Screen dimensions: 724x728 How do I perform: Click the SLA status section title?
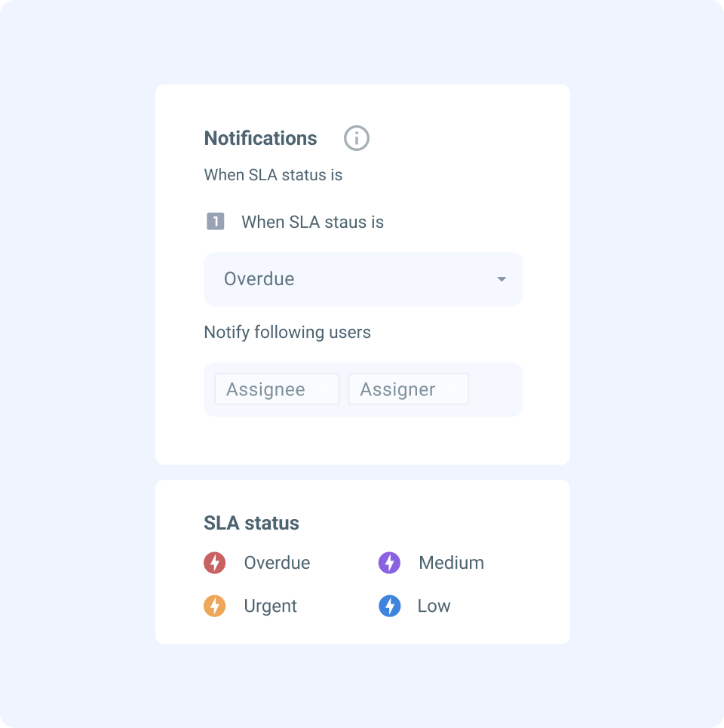coord(251,523)
